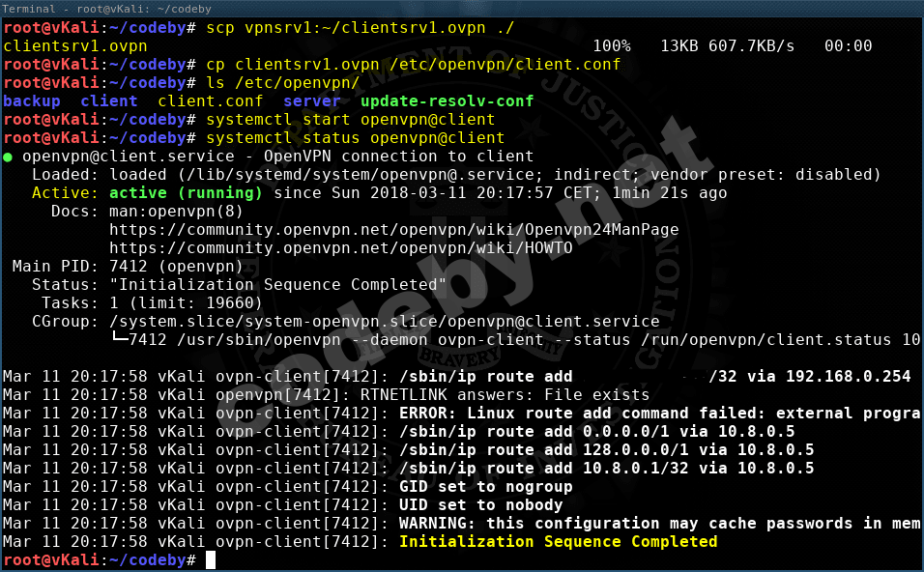
Task: Click '/run/openvpn/client.status' in the process line
Action: (766, 340)
